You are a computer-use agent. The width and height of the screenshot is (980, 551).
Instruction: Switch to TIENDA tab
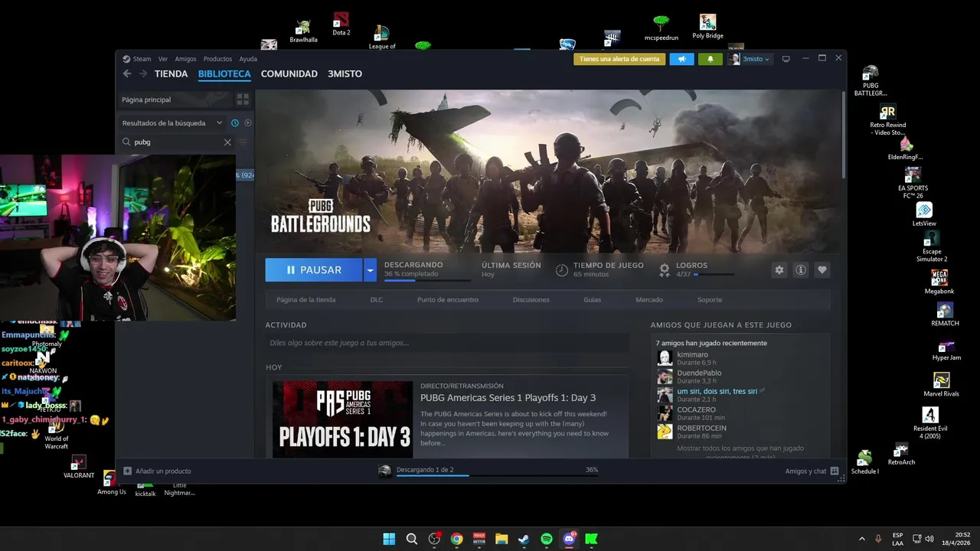point(171,74)
